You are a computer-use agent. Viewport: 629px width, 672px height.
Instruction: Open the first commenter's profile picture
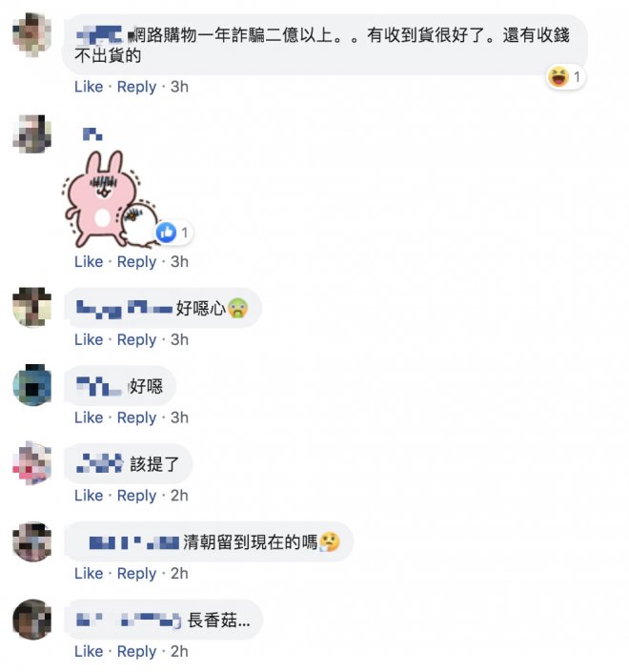click(32, 34)
